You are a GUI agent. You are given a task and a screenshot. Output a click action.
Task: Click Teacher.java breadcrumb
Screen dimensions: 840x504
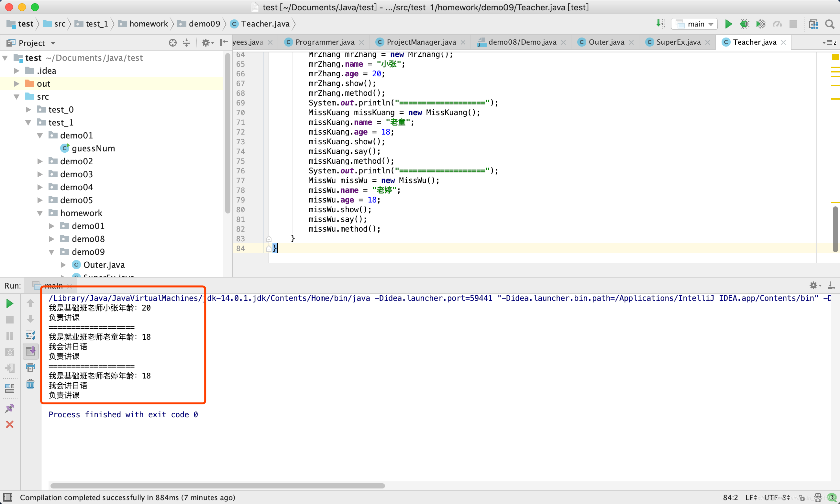[x=260, y=24]
